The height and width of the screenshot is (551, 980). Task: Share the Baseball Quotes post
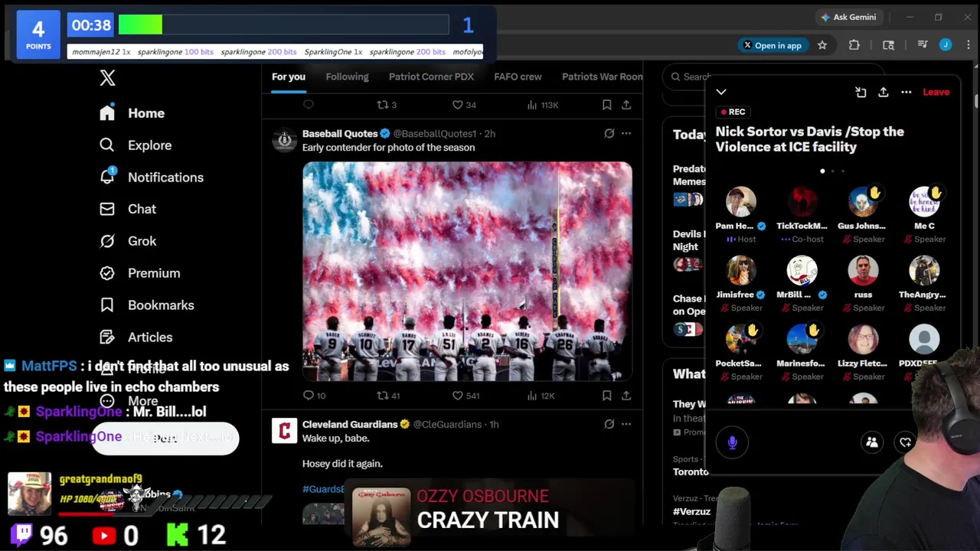tap(626, 396)
